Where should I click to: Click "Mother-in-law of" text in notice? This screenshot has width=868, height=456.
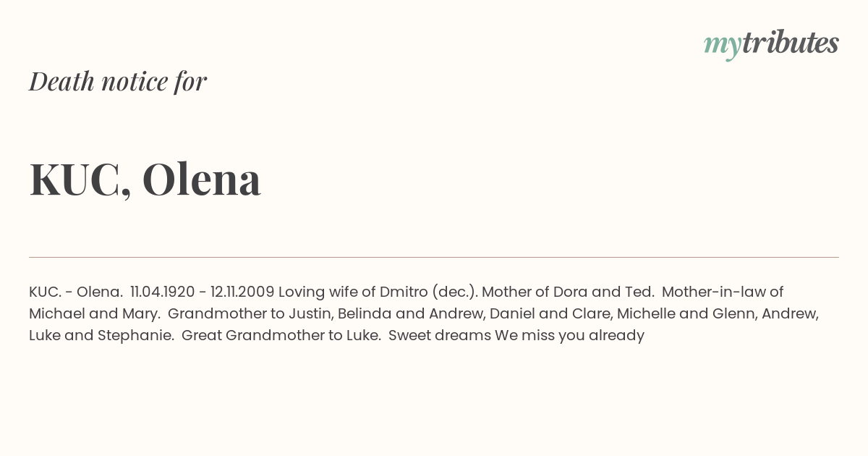[723, 292]
